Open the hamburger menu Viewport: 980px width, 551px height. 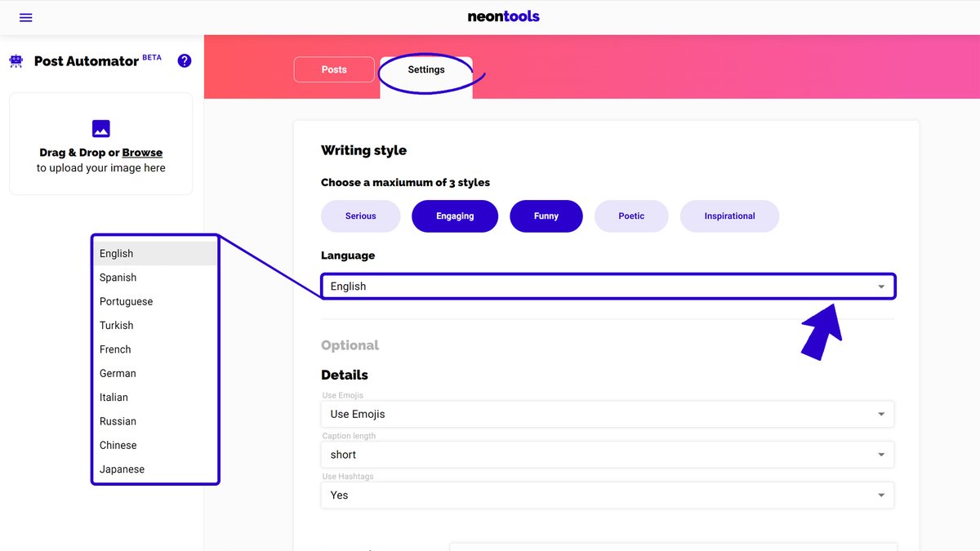click(x=25, y=17)
